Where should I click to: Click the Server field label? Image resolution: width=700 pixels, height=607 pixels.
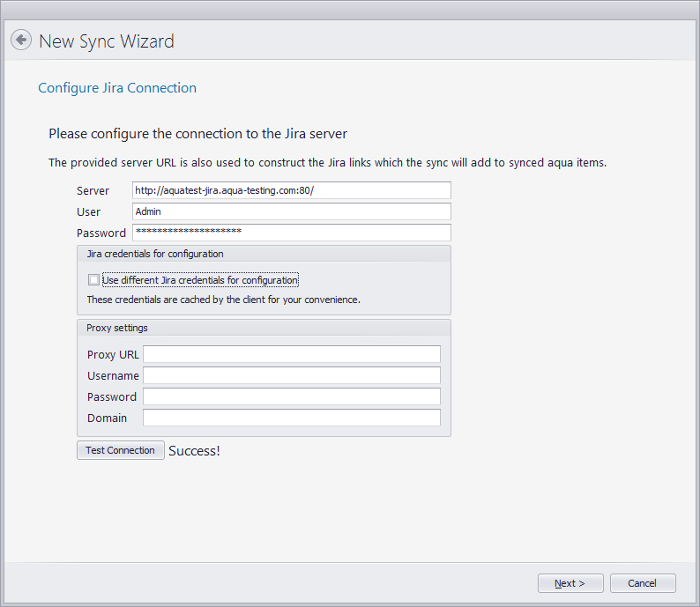[x=93, y=190]
